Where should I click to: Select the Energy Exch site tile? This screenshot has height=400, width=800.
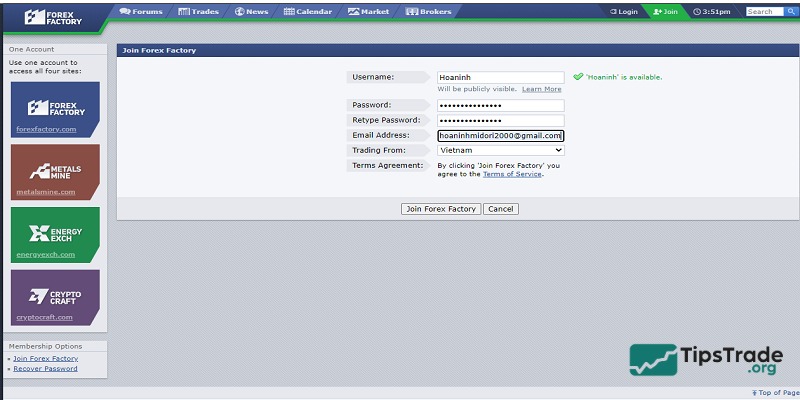pyautogui.click(x=55, y=234)
